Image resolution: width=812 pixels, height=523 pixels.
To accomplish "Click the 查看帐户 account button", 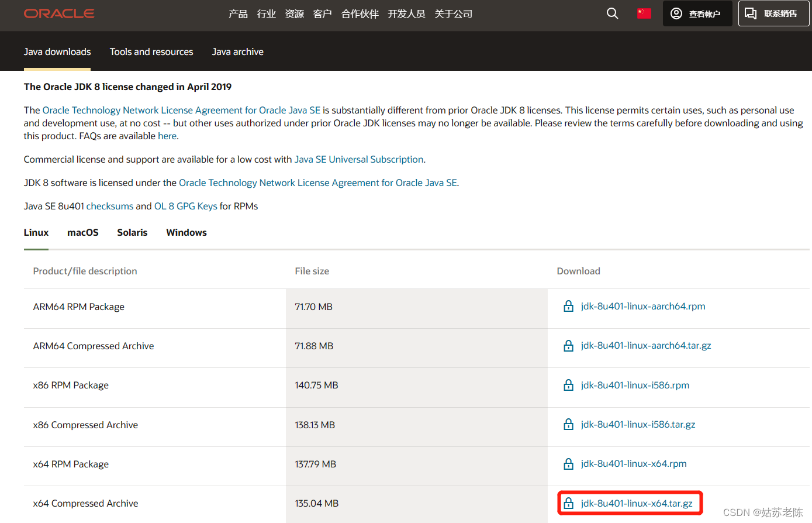I will click(x=697, y=13).
